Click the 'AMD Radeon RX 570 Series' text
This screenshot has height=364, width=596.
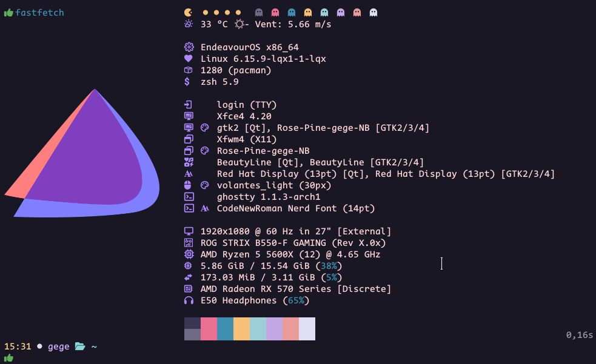click(266, 289)
